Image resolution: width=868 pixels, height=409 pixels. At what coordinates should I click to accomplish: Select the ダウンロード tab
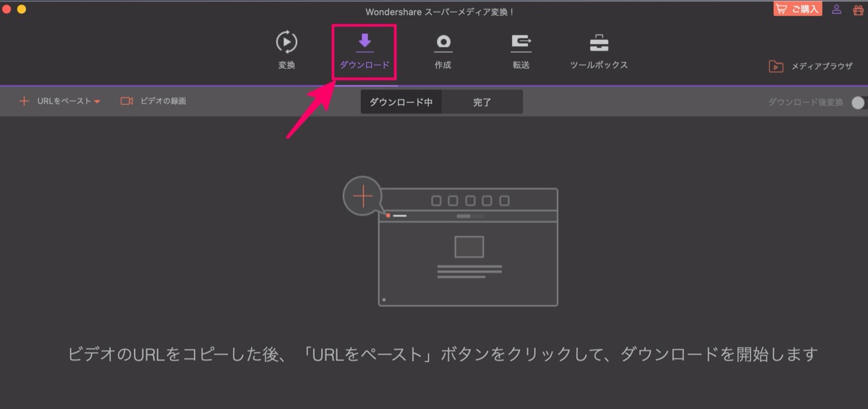(x=365, y=51)
